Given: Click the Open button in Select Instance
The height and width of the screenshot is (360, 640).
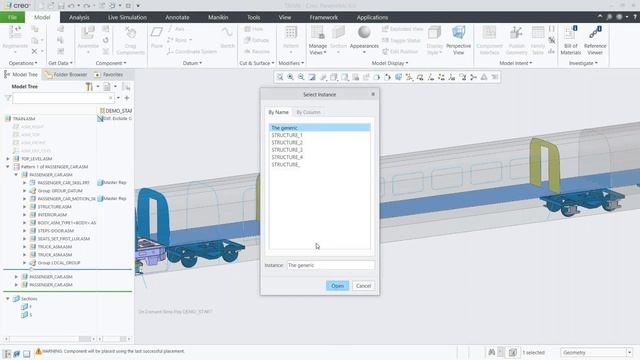Looking at the screenshot, I should coord(338,286).
